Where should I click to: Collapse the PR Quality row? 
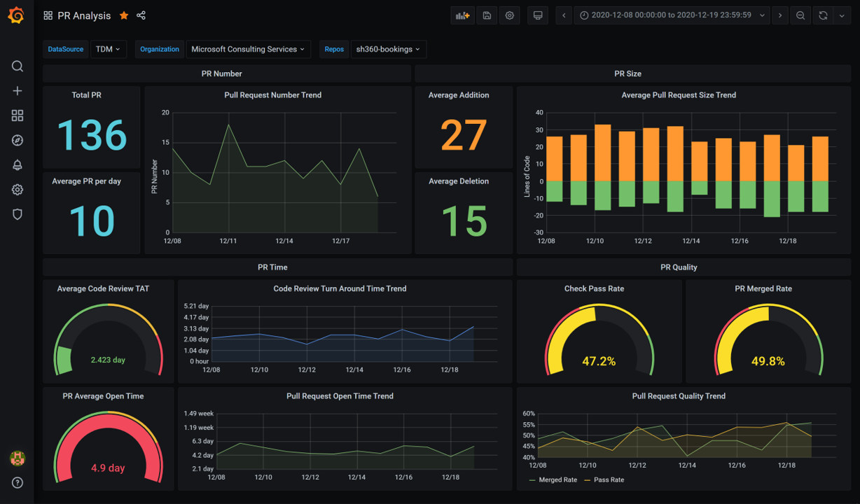(679, 267)
